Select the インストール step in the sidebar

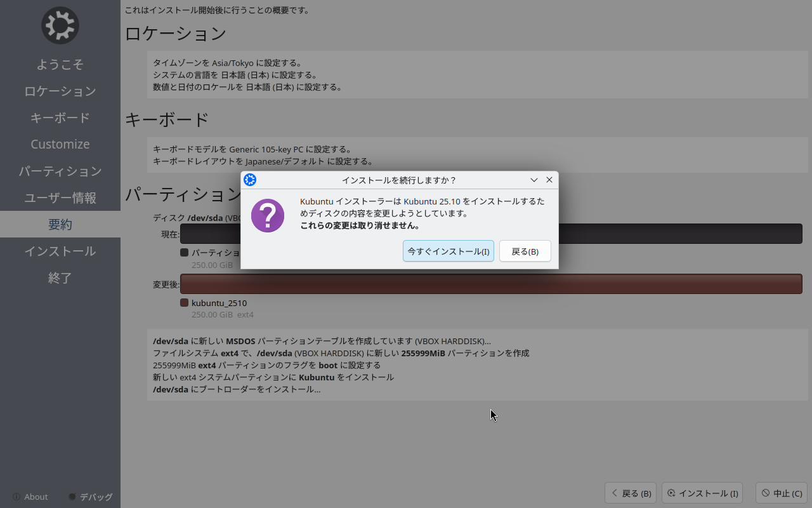click(x=60, y=251)
